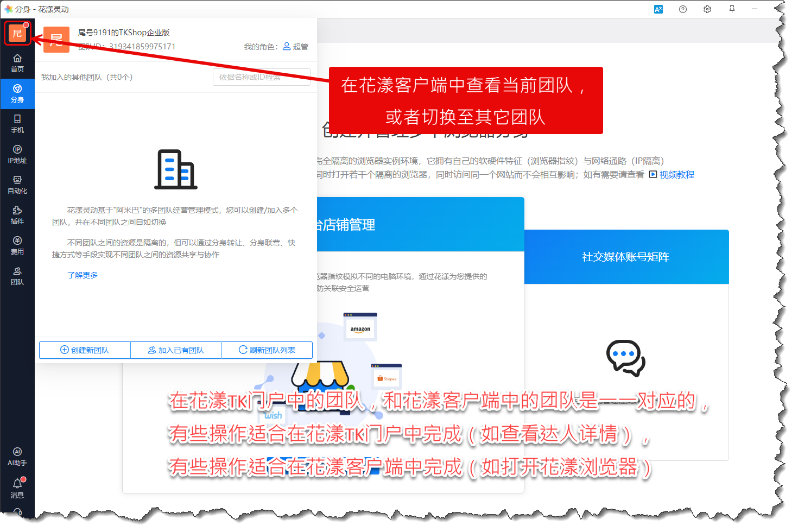Pin the window with the pin icon
798x532 pixels.
coord(732,9)
